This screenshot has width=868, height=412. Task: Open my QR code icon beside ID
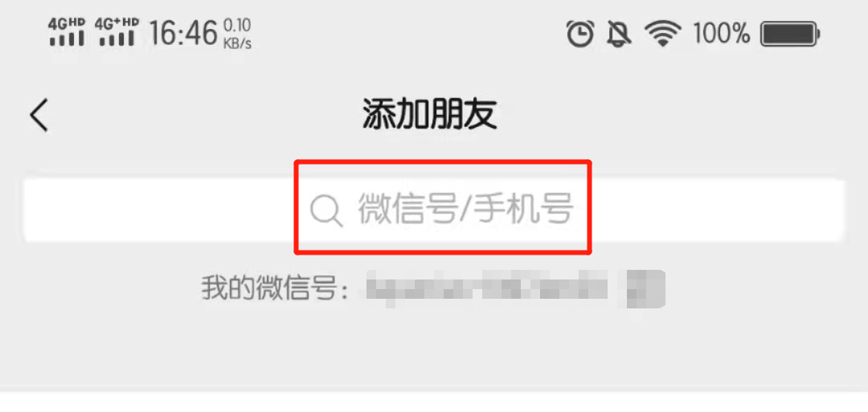coord(645,288)
